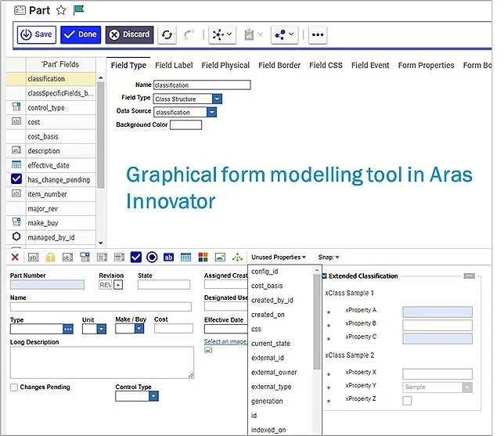Click the ellipsis button beside Type field
The image size is (504, 436).
click(x=68, y=329)
